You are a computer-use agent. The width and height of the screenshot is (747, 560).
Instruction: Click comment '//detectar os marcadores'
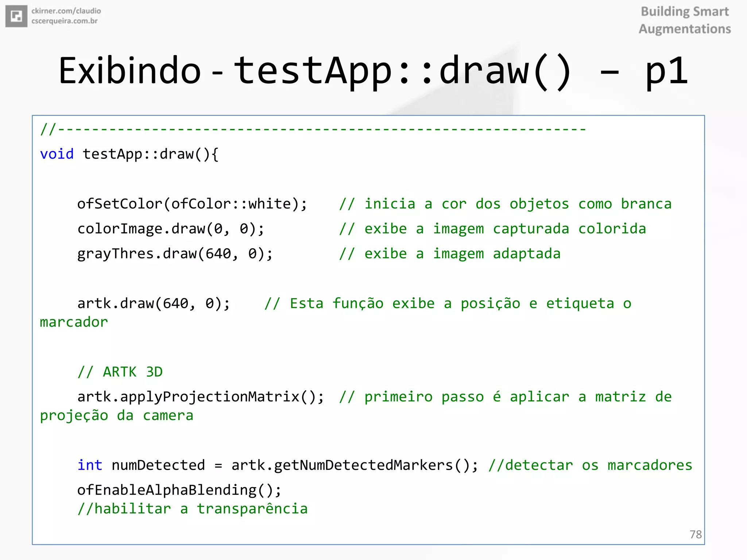[590, 465]
